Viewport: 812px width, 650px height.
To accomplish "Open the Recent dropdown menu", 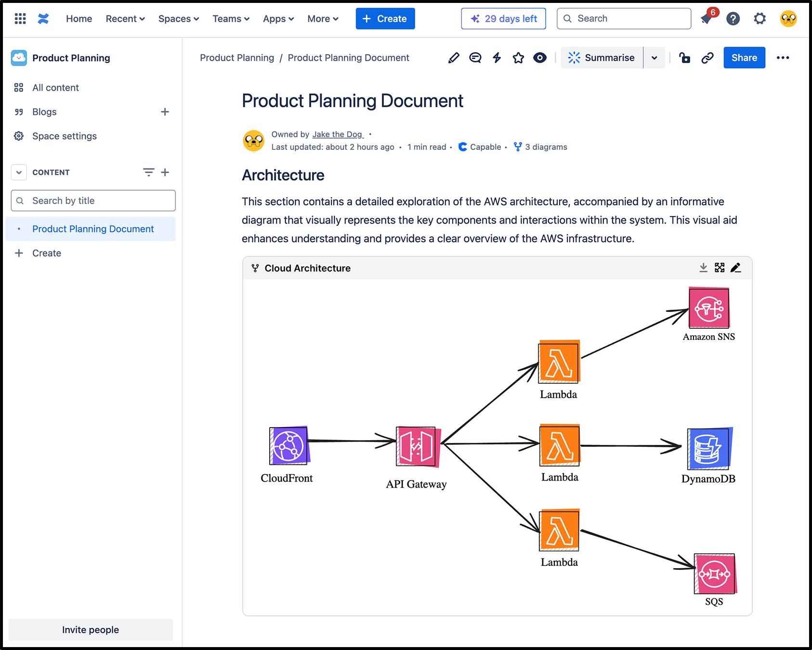I will [125, 19].
